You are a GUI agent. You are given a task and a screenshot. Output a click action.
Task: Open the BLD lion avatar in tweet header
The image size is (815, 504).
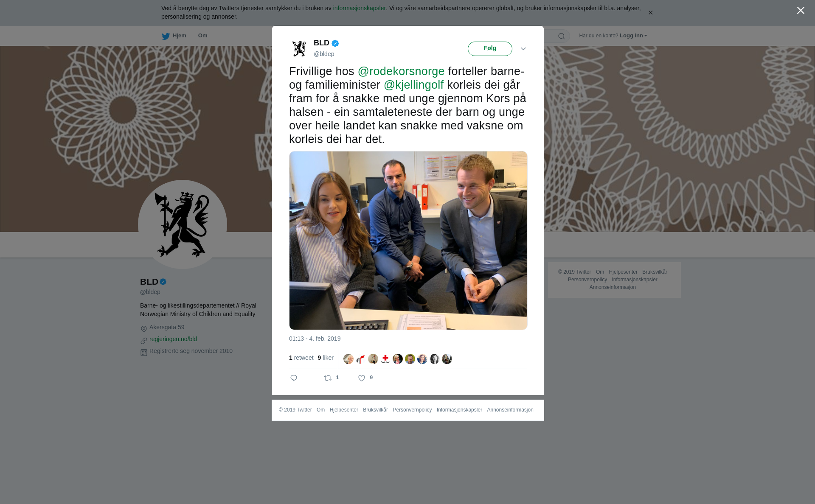pyautogui.click(x=299, y=48)
